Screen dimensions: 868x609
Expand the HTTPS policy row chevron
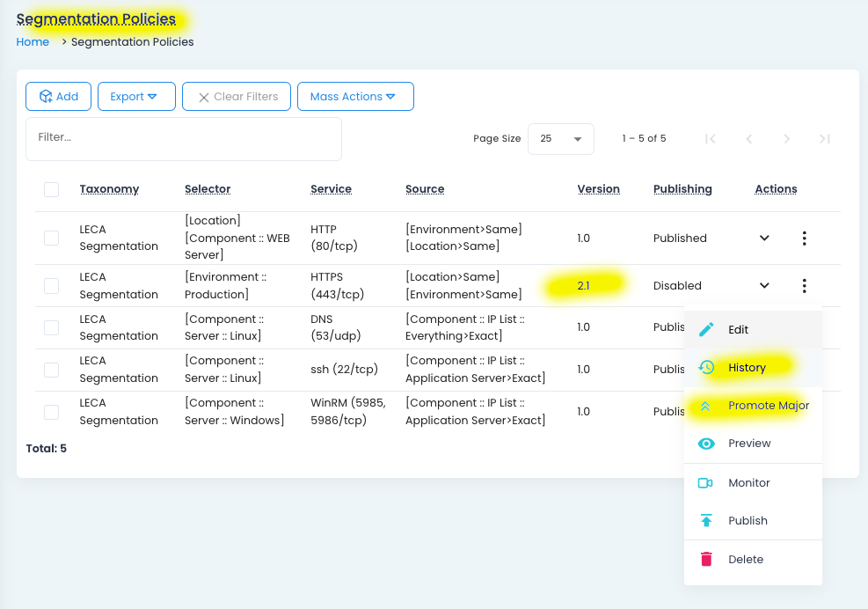(x=764, y=286)
